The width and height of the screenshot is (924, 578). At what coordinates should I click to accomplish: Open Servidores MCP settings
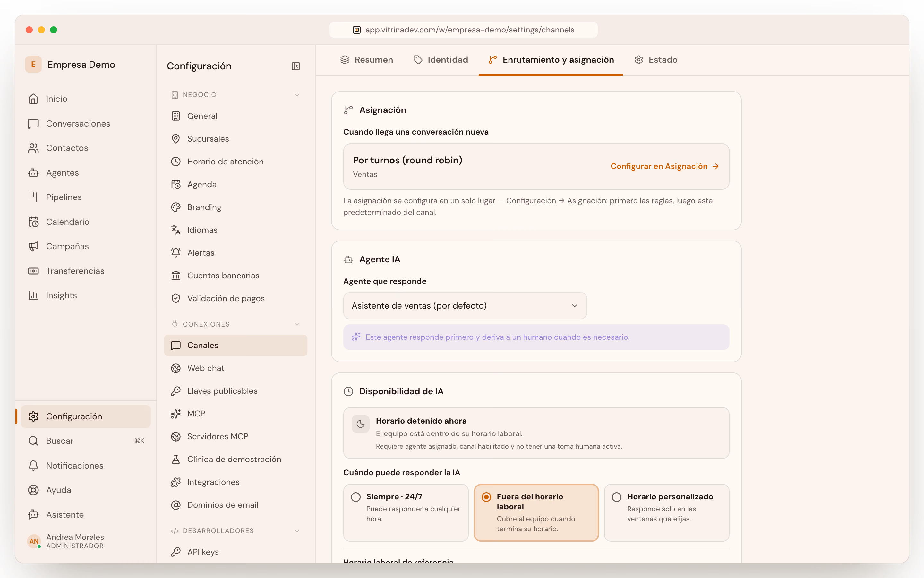(x=235, y=437)
